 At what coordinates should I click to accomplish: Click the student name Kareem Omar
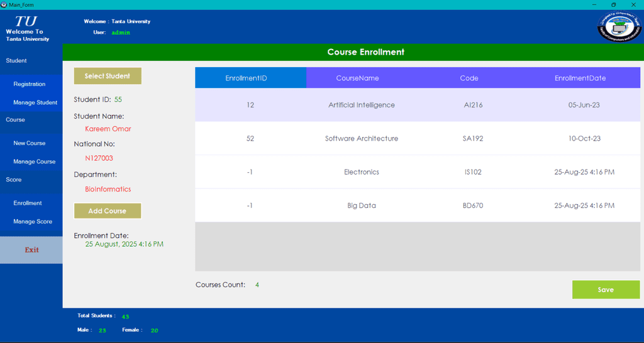coord(108,129)
